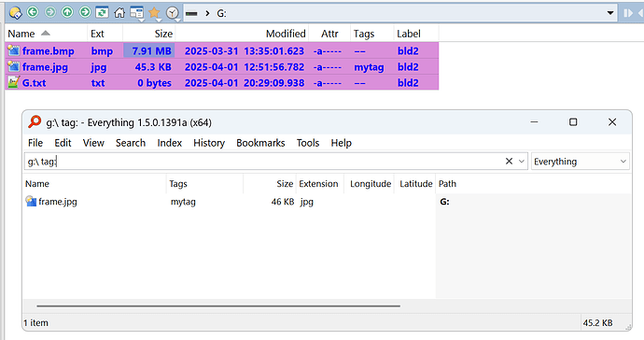The height and width of the screenshot is (340, 644).
Task: Click the Label column header
Action: click(x=416, y=34)
